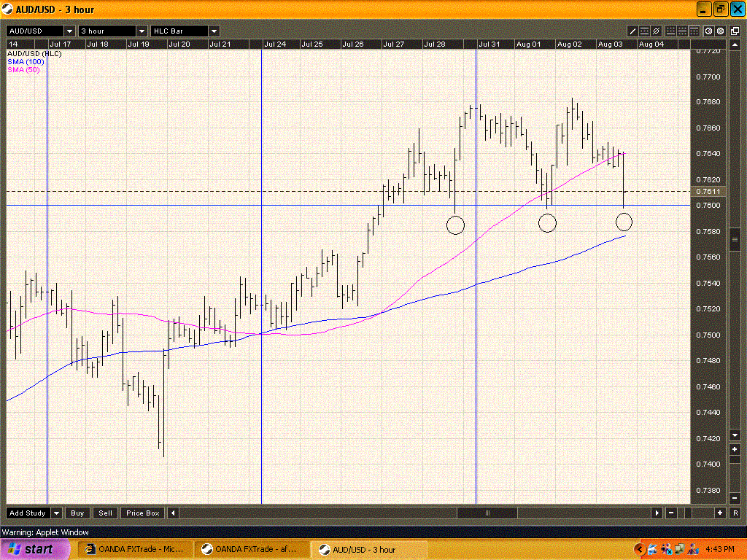The height and width of the screenshot is (560, 747).
Task: Toggle the solid top-line grid style
Action: pos(694,31)
